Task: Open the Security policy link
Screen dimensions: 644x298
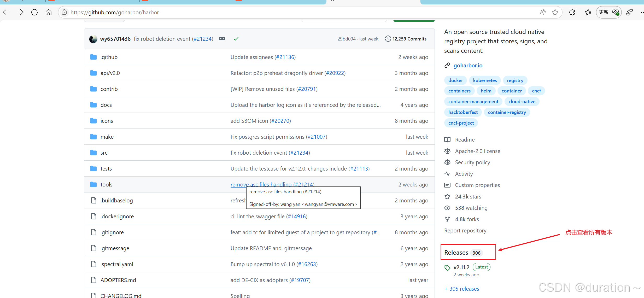Action: pyautogui.click(x=467, y=162)
